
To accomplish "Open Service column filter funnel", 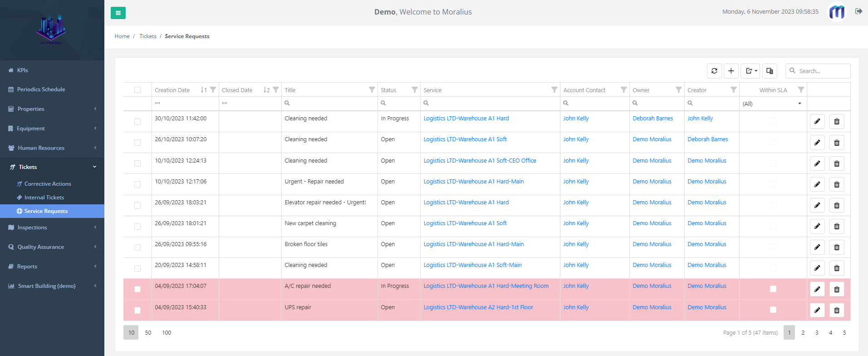I will [554, 90].
